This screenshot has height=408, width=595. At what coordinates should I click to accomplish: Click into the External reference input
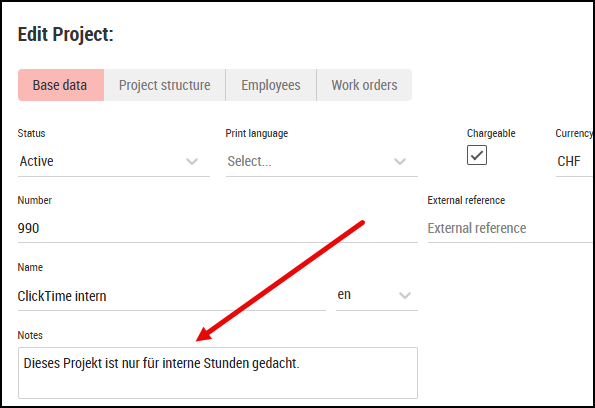[x=511, y=228]
